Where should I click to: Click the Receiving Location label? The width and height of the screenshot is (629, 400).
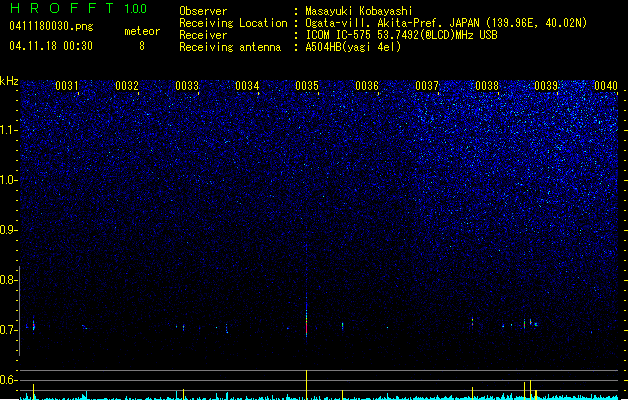(233, 23)
